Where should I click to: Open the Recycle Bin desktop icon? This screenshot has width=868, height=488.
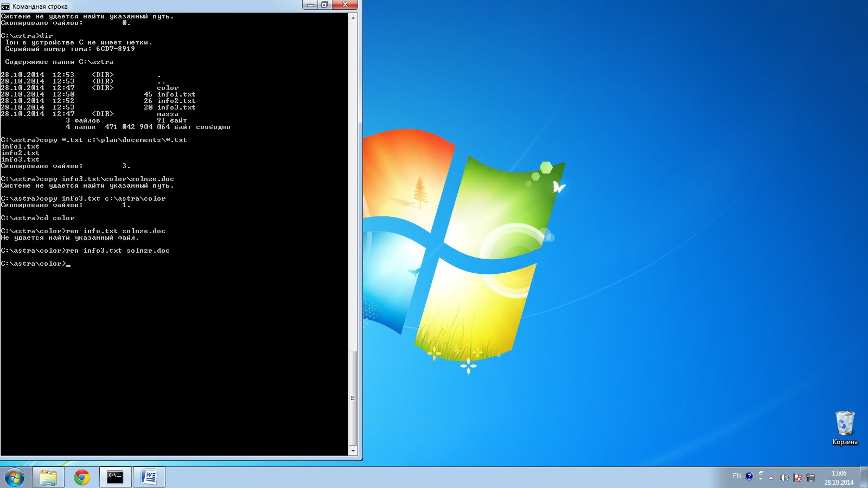(845, 428)
